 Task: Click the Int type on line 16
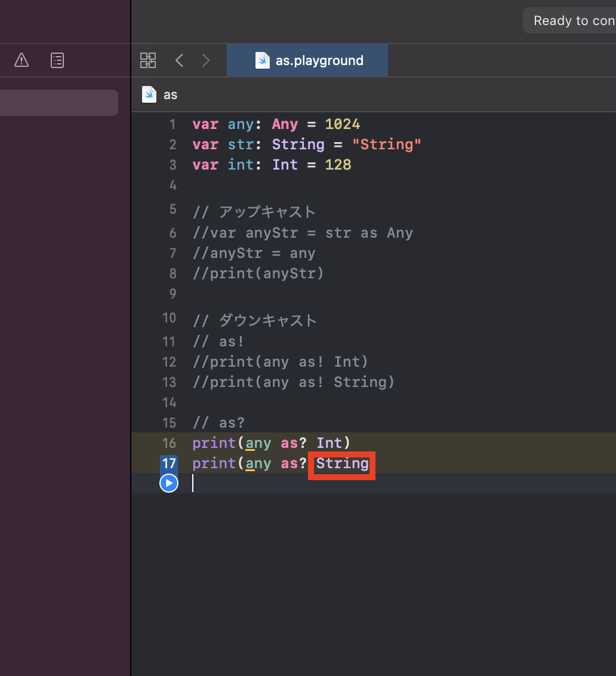[x=329, y=443]
